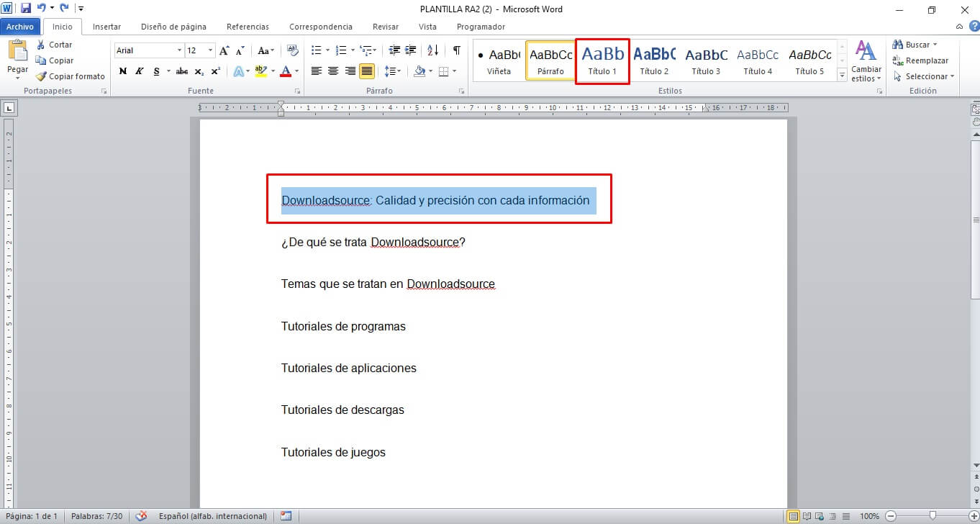Click Buscar in Edición group

tap(915, 45)
